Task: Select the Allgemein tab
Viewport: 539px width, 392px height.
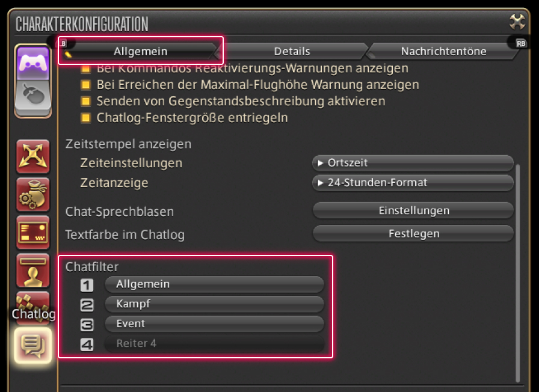Action: click(140, 51)
